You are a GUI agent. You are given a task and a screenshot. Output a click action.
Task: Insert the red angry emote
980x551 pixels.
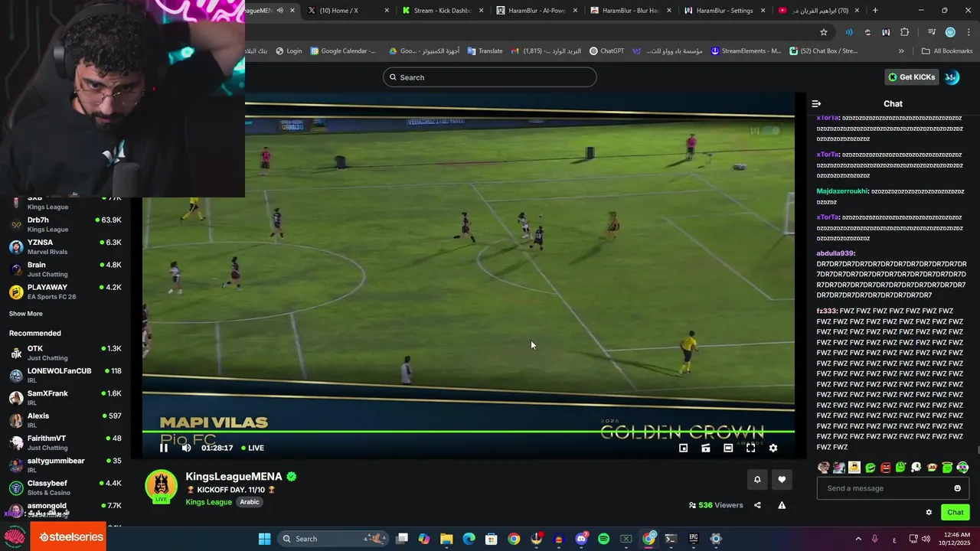tap(886, 468)
